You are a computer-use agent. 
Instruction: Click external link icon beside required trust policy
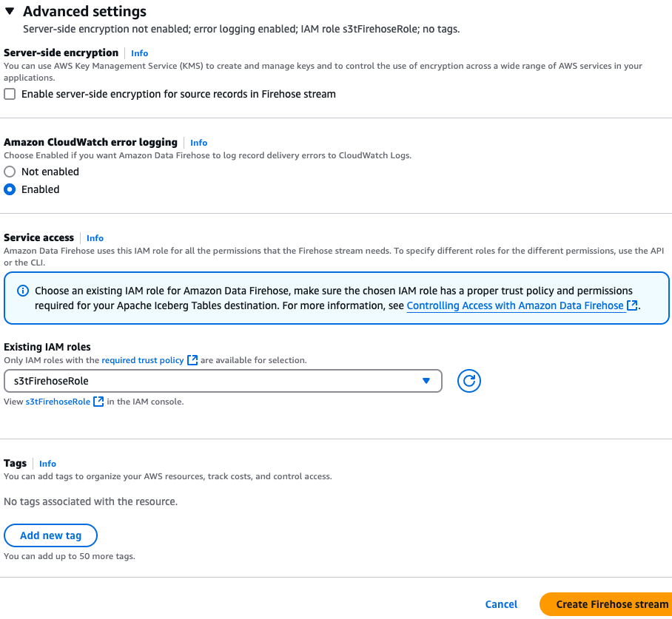point(192,360)
